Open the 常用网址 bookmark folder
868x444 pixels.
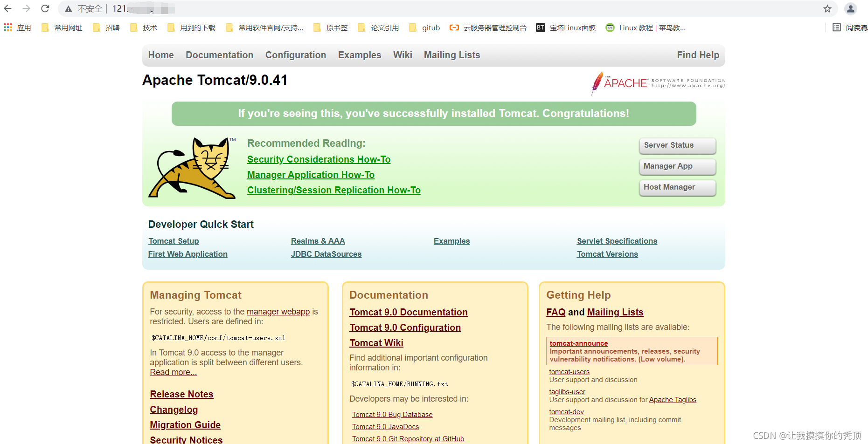(62, 28)
